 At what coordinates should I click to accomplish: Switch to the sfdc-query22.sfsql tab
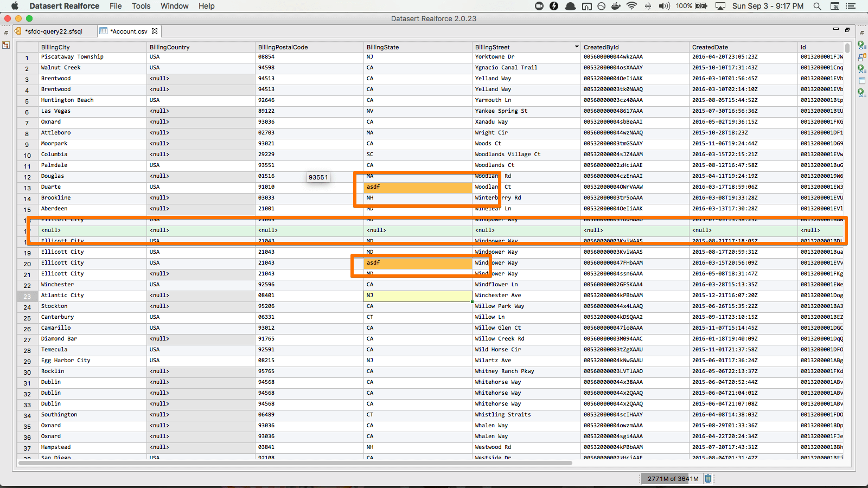pyautogui.click(x=53, y=31)
